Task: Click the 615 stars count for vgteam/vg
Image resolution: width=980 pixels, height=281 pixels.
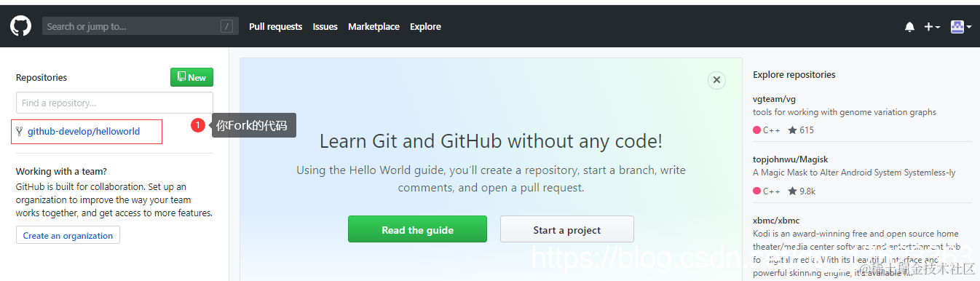Action: coord(801,130)
